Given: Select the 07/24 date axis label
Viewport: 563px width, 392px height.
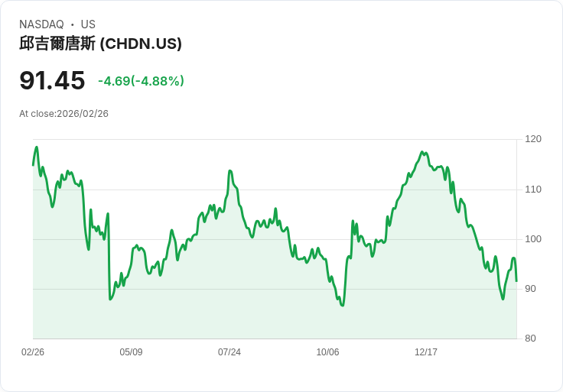Looking at the screenshot, I should (229, 352).
